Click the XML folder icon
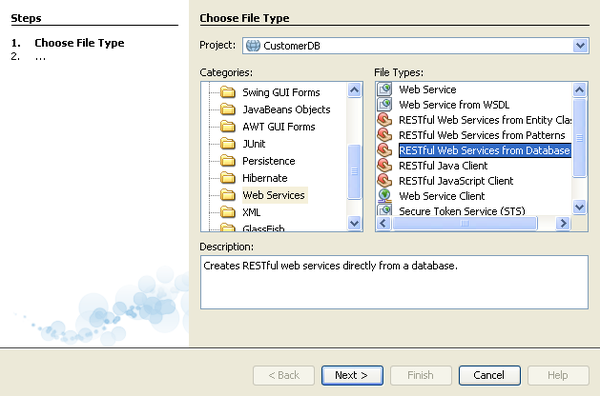 [x=228, y=212]
